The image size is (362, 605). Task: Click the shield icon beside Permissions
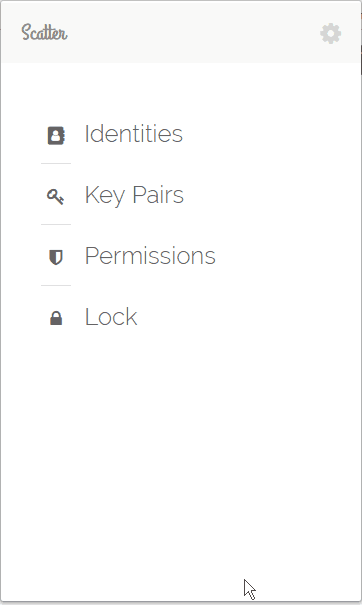[x=56, y=257]
